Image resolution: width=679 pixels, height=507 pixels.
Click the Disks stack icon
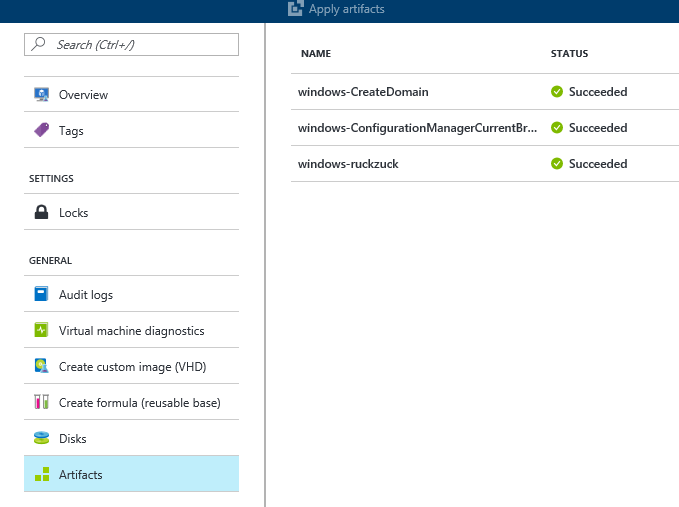coord(42,438)
